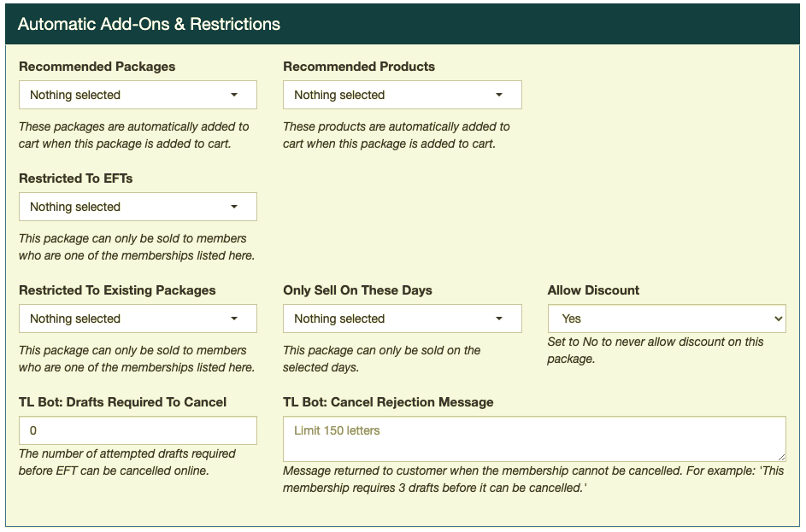Click 'can only be sold on the selected days' text
This screenshot has width=806, height=532.
381,359
